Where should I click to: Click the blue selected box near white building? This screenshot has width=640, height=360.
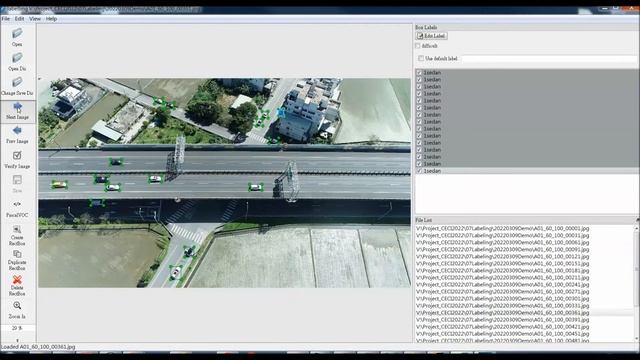pos(281,112)
